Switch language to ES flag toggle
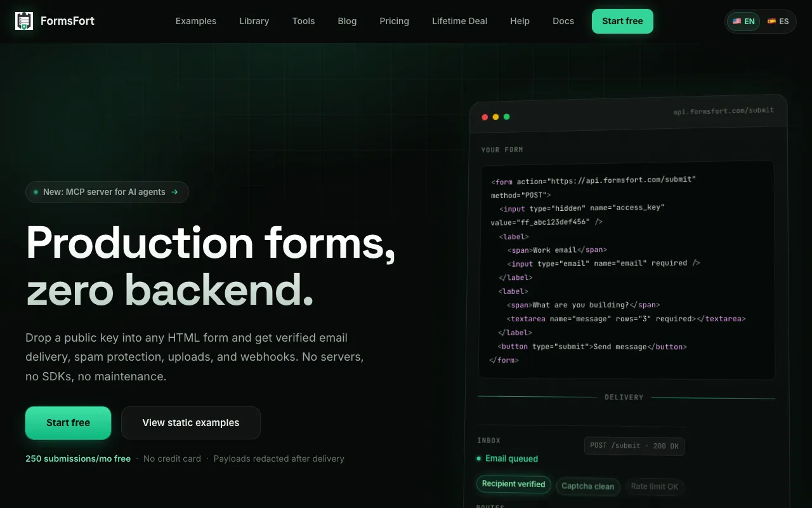The image size is (812, 508). pyautogui.click(x=778, y=21)
